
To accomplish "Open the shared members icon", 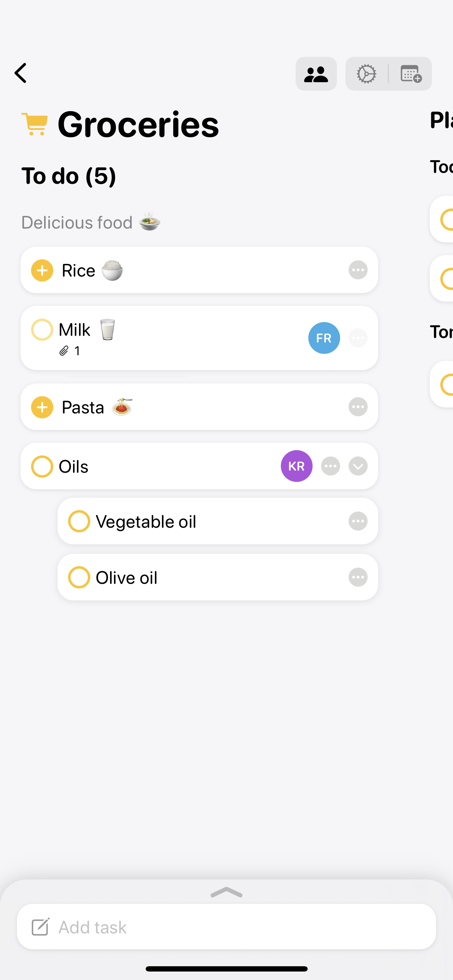I will (316, 74).
